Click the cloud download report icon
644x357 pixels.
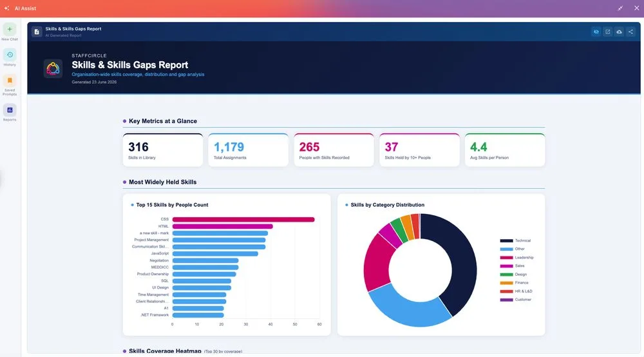click(x=619, y=32)
